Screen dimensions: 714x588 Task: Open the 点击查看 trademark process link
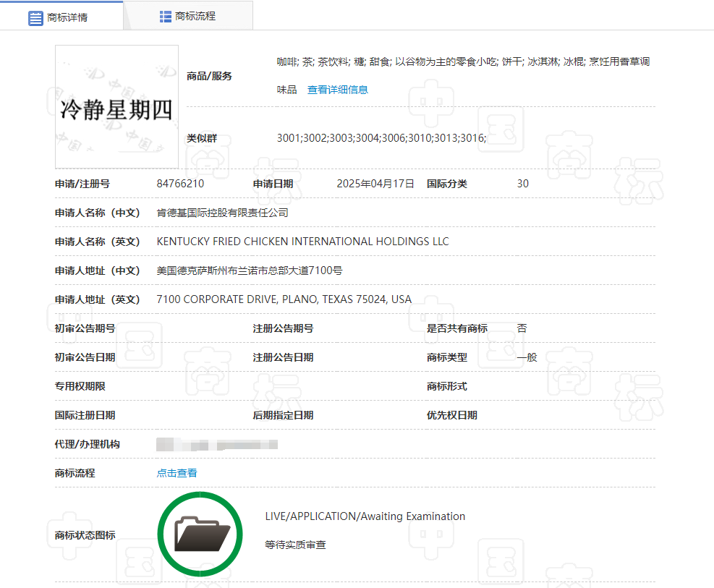(x=177, y=473)
